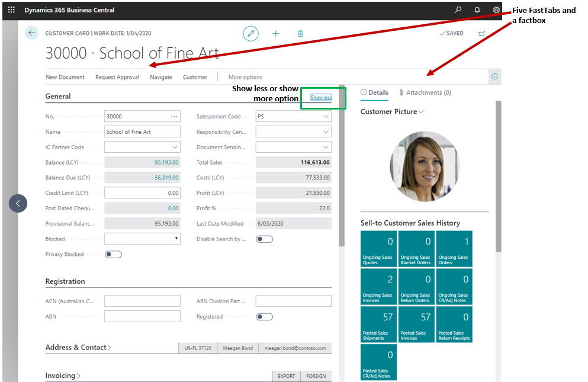Open the app launcher waffle icon
Screen dimensions: 588x382
click(11, 10)
